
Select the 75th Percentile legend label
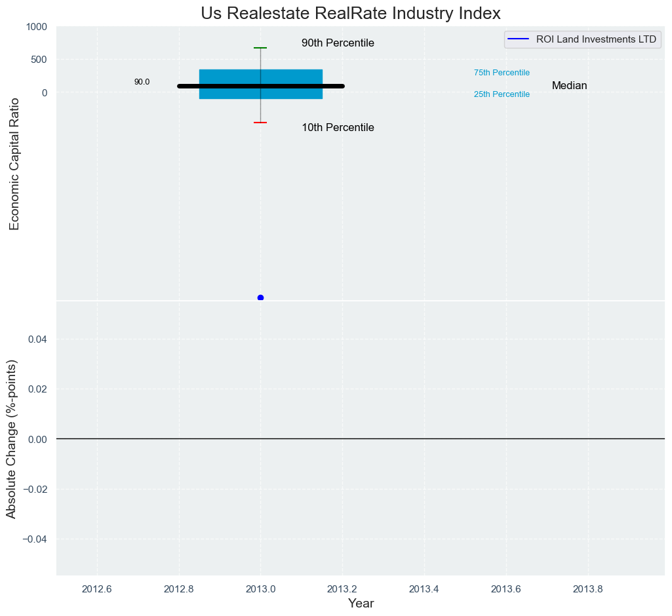click(502, 73)
